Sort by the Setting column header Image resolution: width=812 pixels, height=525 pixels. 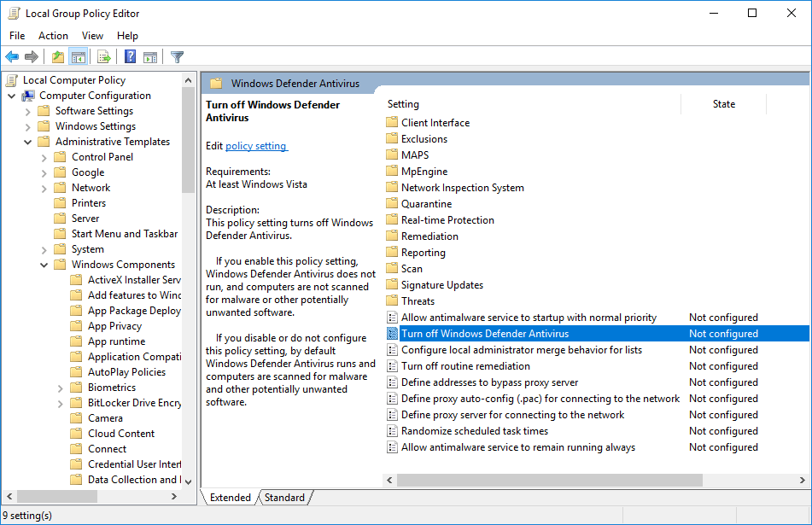(x=533, y=104)
